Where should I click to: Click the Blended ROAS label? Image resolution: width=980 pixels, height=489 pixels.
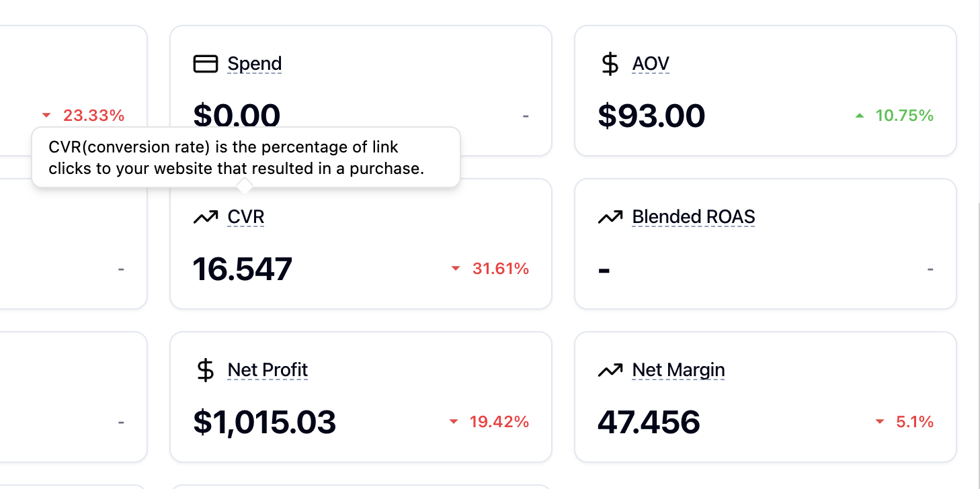(694, 217)
